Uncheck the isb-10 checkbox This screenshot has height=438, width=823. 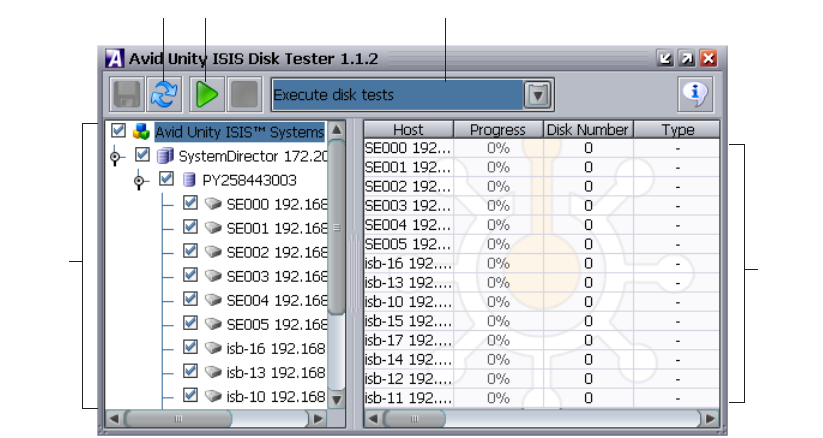(191, 395)
